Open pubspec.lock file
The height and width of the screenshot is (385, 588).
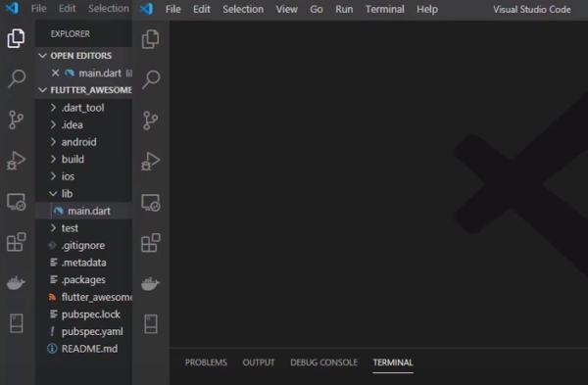coord(84,314)
